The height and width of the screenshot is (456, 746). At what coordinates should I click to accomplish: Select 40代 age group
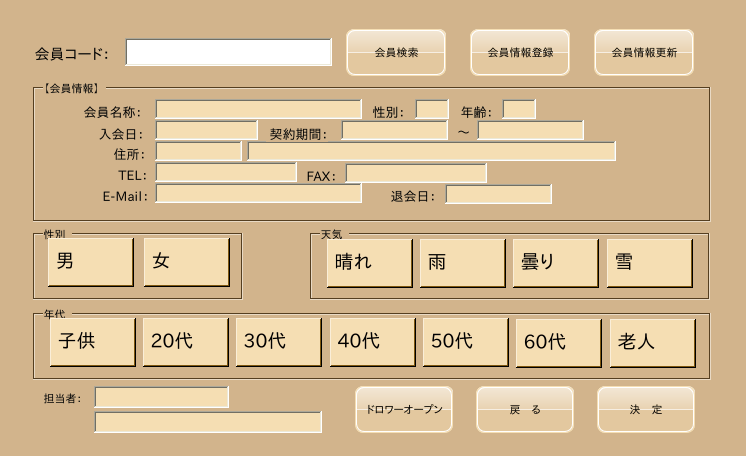(373, 342)
